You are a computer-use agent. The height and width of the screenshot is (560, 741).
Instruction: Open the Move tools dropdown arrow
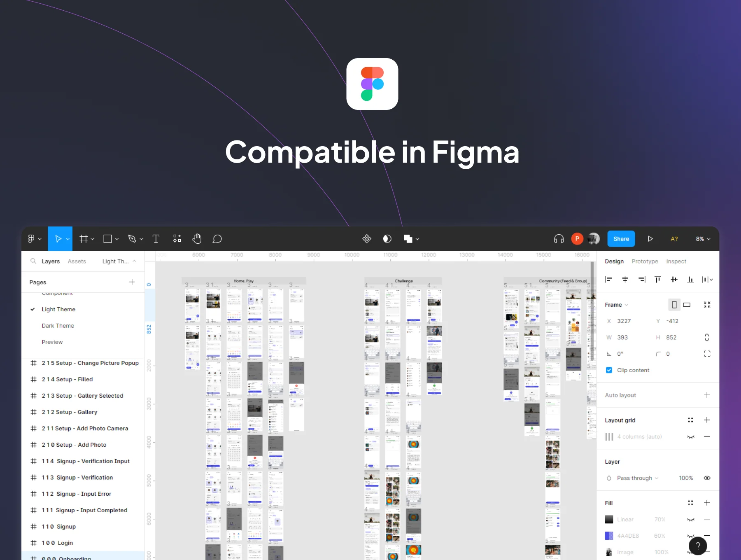click(68, 239)
